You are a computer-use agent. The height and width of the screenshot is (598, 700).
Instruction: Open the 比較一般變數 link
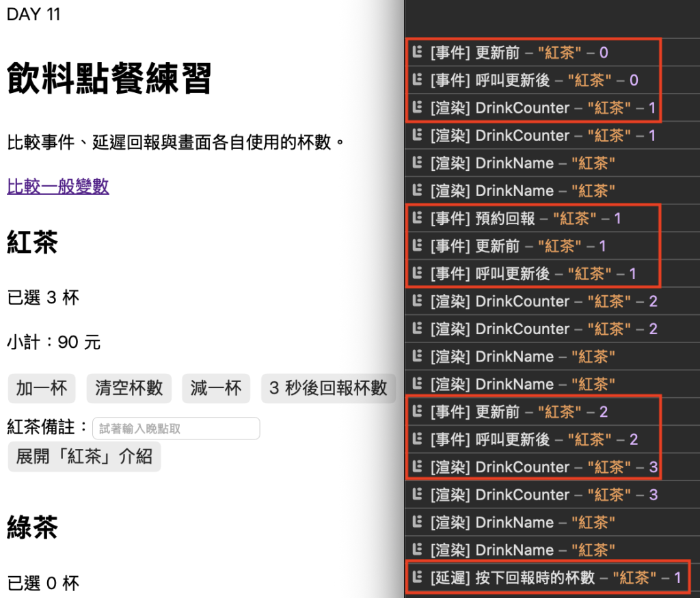[58, 186]
